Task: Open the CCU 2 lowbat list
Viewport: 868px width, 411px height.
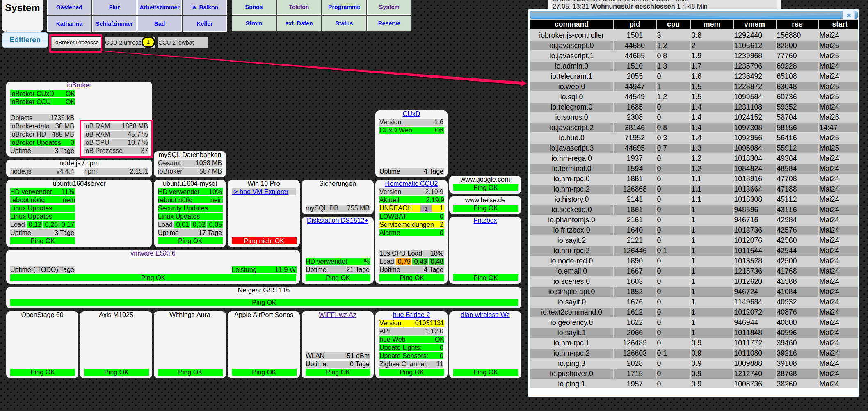Action: (183, 43)
